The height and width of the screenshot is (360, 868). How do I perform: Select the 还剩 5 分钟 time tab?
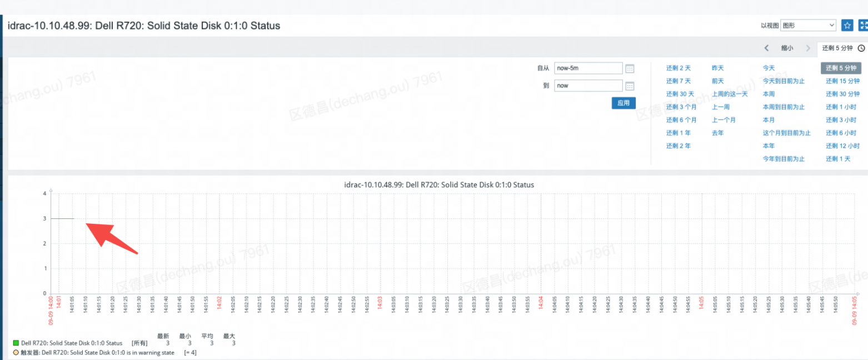pos(838,48)
